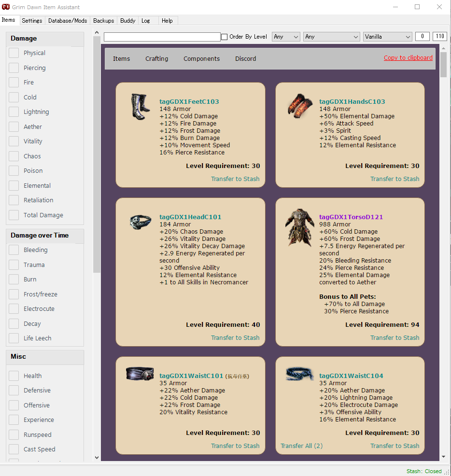Check the Bleeding filter

tap(14, 250)
